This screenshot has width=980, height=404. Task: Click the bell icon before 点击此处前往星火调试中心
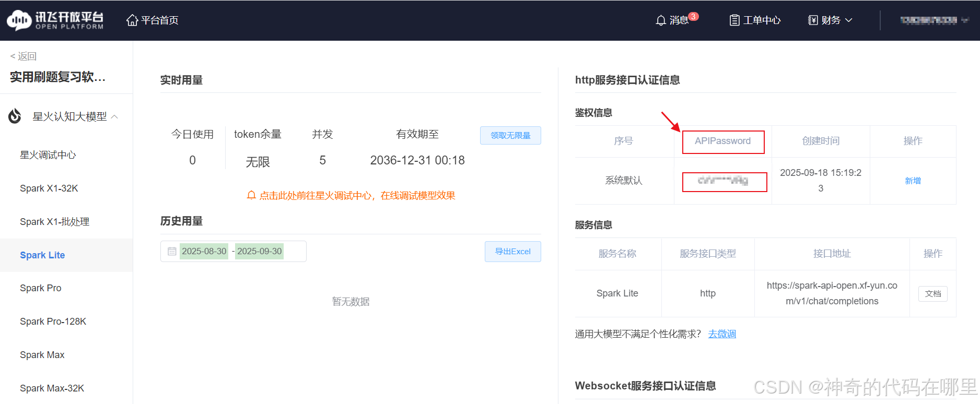point(251,195)
